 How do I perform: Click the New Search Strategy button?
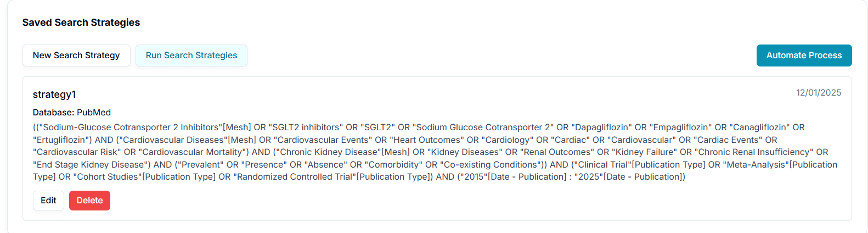(x=76, y=56)
